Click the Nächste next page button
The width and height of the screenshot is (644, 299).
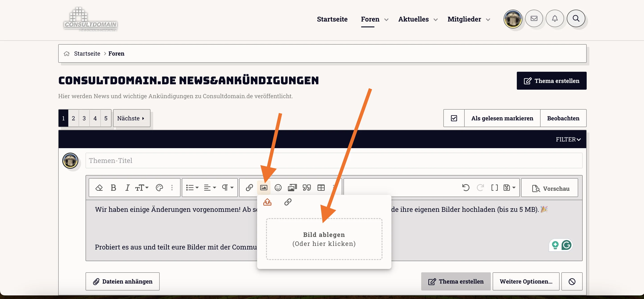[x=131, y=118]
